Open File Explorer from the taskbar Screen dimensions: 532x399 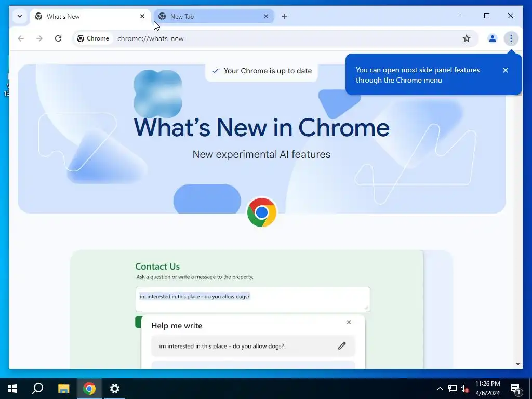[x=63, y=389]
